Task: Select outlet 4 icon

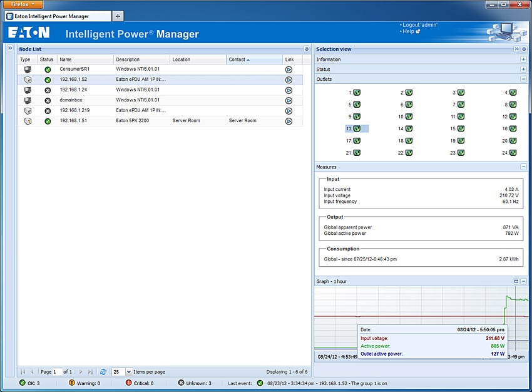Action: point(513,93)
